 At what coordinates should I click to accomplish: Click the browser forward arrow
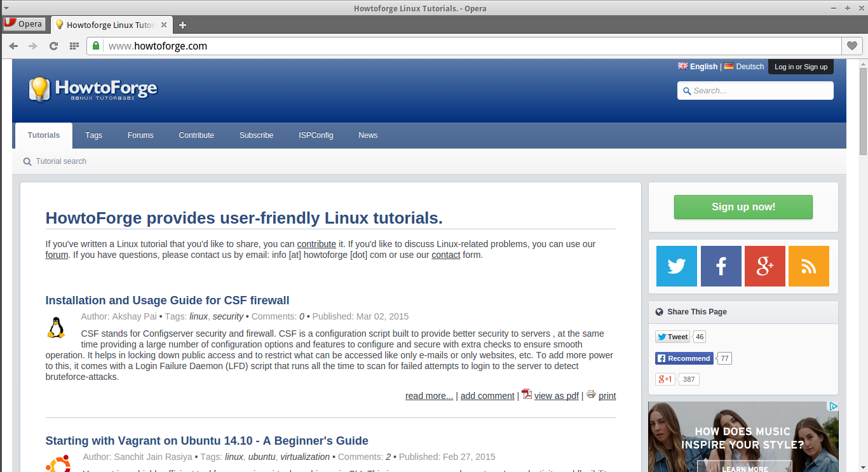pos(33,46)
